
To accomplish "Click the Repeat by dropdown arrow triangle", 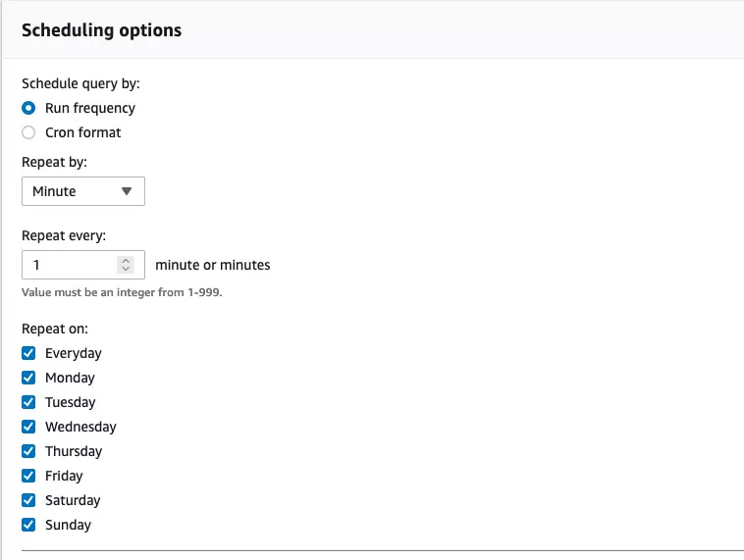I will point(126,191).
